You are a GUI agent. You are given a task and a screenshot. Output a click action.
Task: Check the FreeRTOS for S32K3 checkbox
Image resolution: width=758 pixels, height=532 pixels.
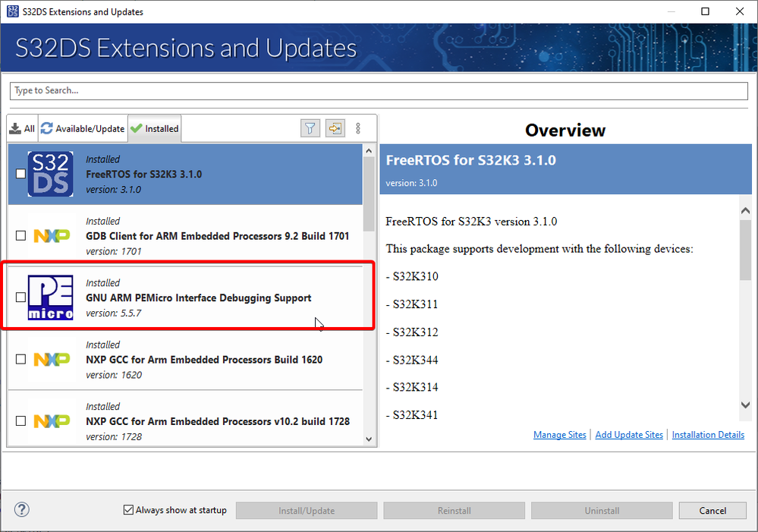[20, 174]
